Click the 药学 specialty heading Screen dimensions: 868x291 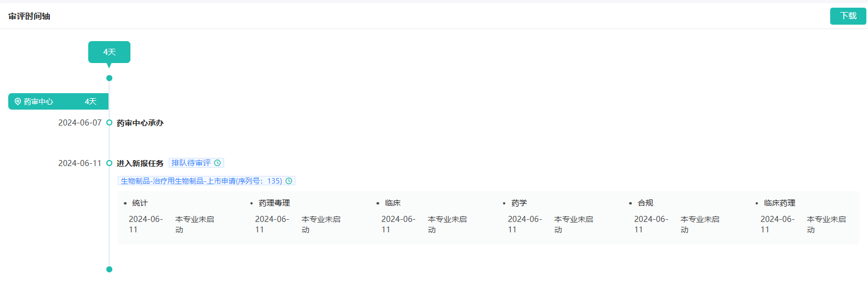[519, 203]
